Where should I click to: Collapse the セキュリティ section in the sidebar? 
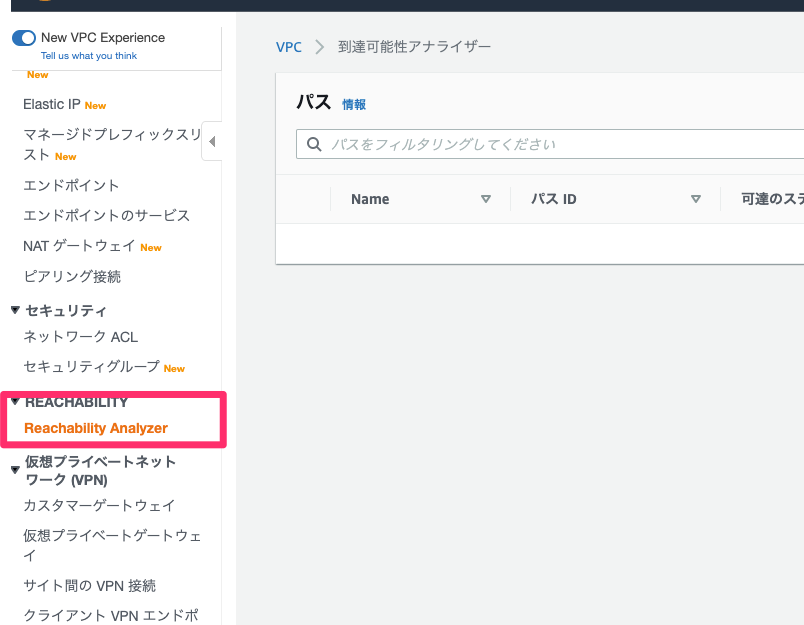14,310
